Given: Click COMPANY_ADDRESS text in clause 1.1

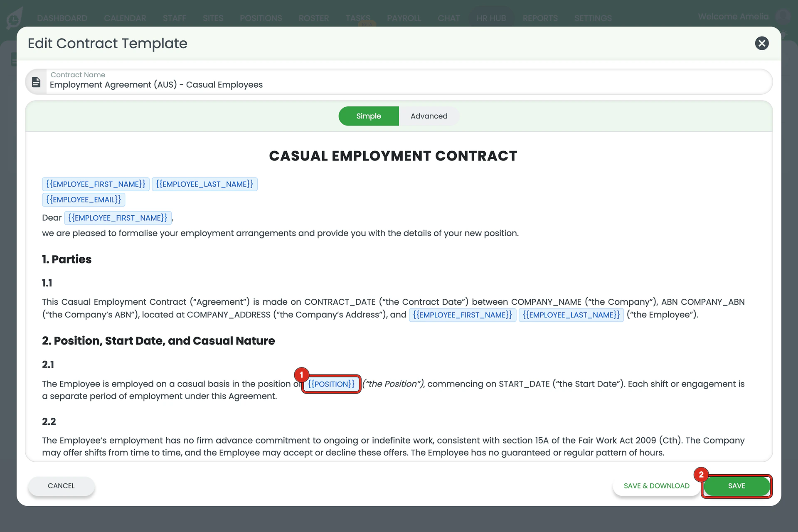Looking at the screenshot, I should click(229, 315).
